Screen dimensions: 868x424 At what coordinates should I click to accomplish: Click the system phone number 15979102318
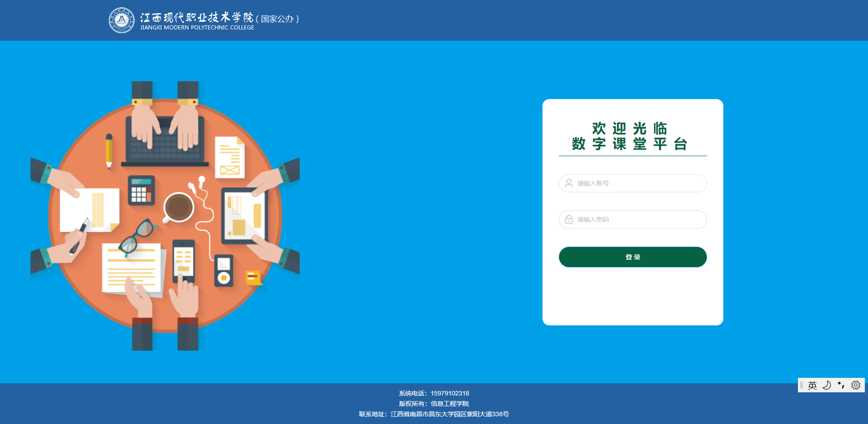(449, 393)
